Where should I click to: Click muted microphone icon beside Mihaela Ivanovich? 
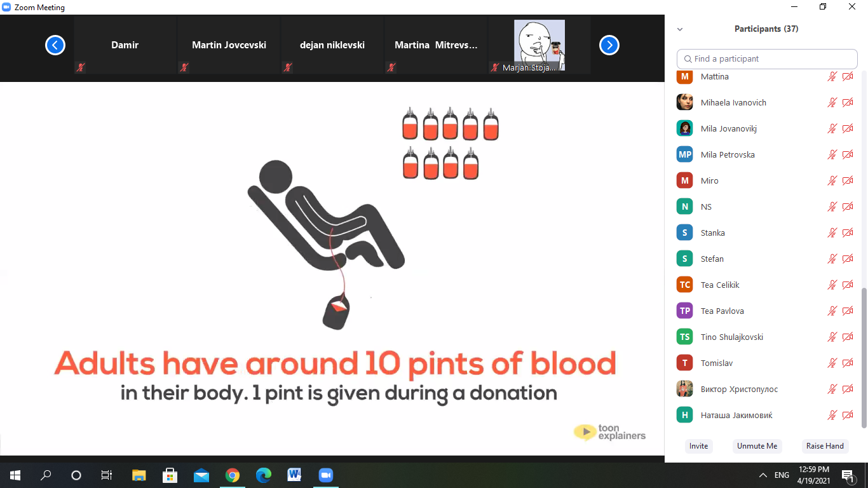coord(832,103)
